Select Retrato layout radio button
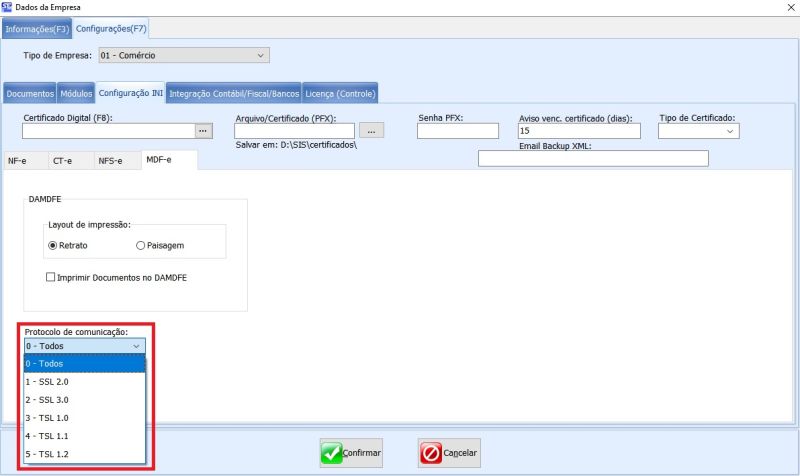The image size is (800, 476). pos(54,245)
